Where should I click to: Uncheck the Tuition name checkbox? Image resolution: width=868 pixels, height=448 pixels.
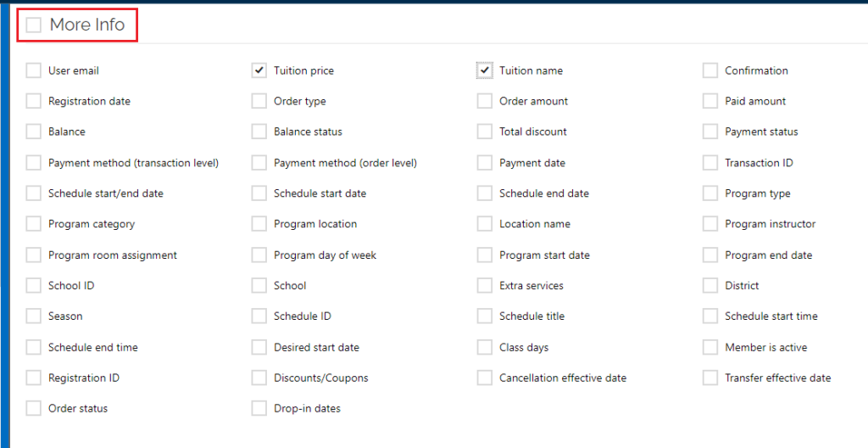(x=485, y=70)
